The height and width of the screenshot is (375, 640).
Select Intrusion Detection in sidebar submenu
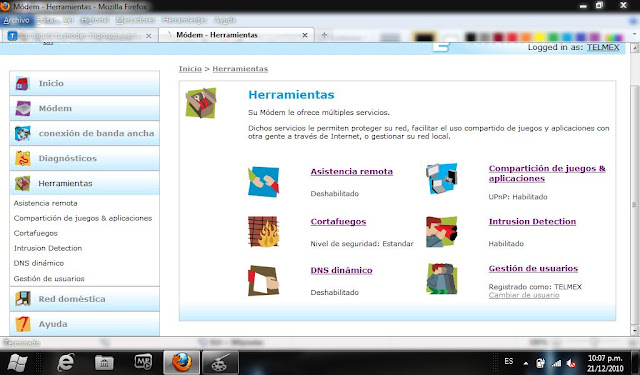(x=48, y=248)
